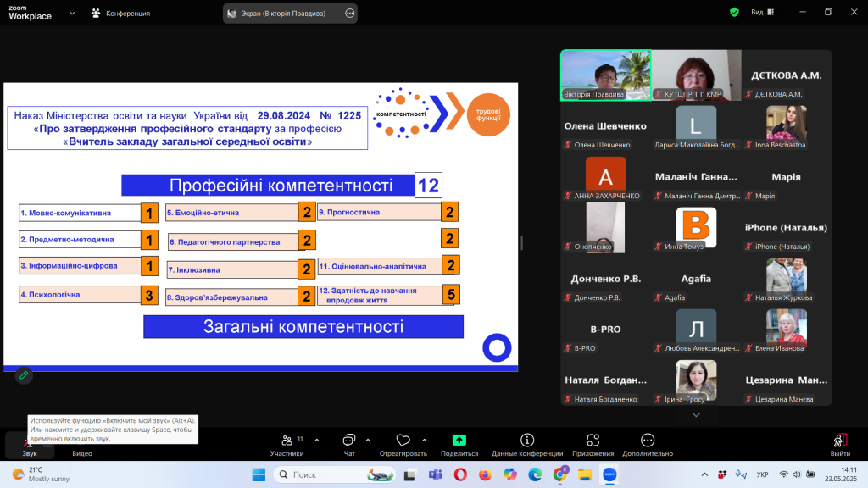Click the Цезарина Манєва participant tile

786,380
